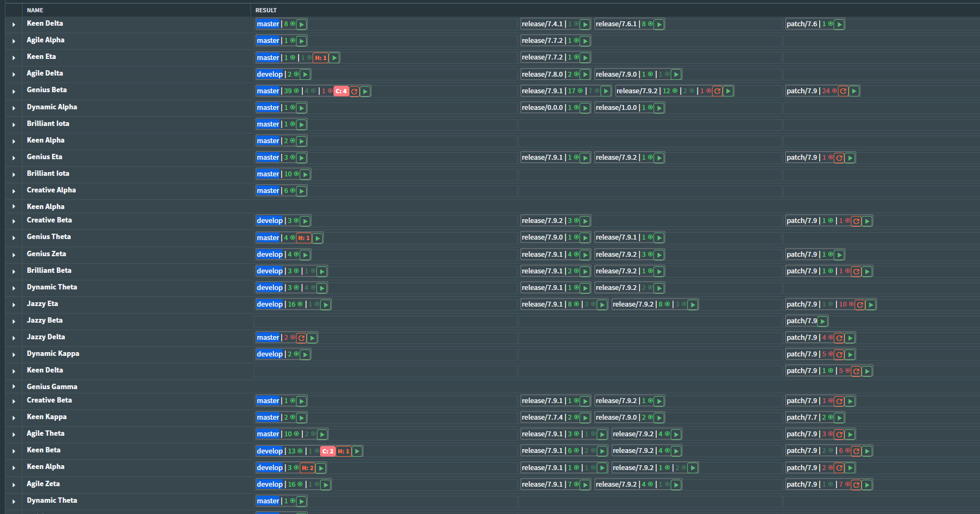The width and height of the screenshot is (980, 514).
Task: Run the patch/7.7 build for Keen Kappa
Action: (x=840, y=418)
